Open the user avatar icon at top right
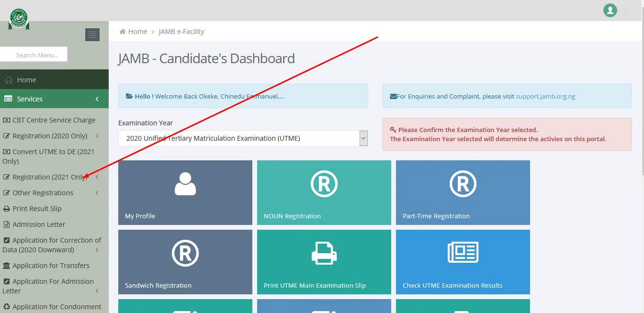Viewport: 644px width, 313px height. 610,10
